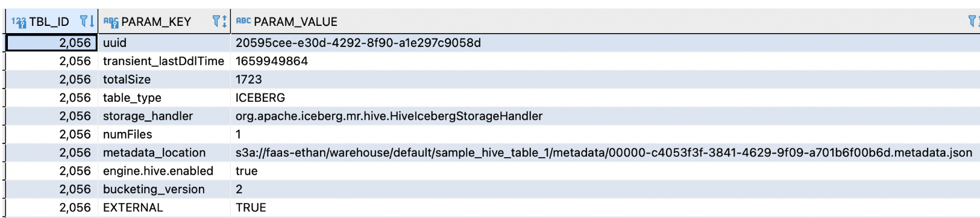Click the numeric type icon beside TBL_ID
The image size is (980, 218).
[18, 22]
